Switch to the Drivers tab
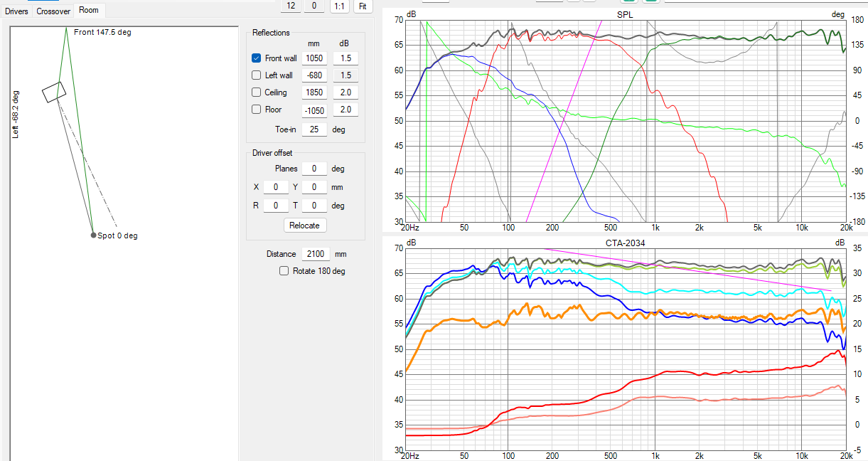 click(x=17, y=11)
